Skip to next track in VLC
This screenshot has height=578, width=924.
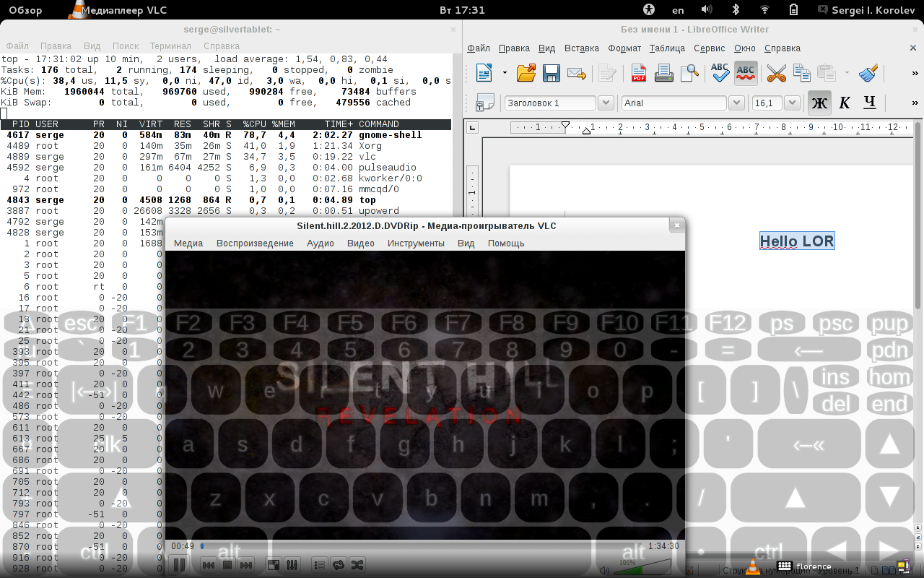click(246, 565)
